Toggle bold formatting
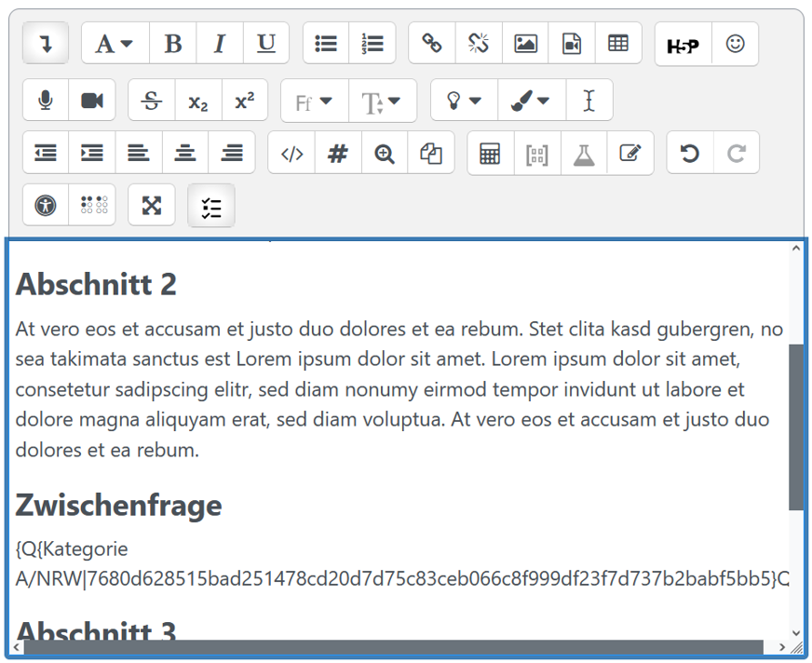 (x=172, y=44)
